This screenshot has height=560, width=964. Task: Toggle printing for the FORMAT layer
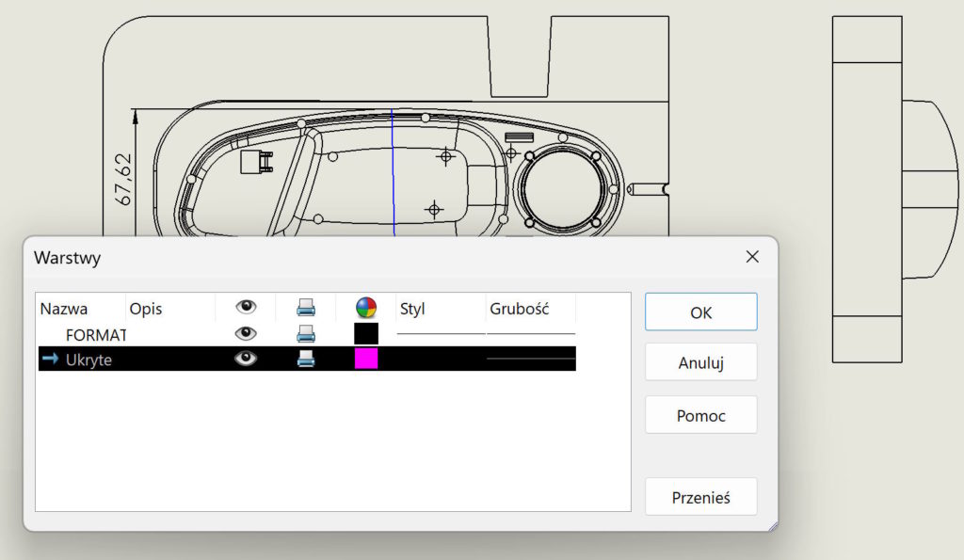click(306, 333)
